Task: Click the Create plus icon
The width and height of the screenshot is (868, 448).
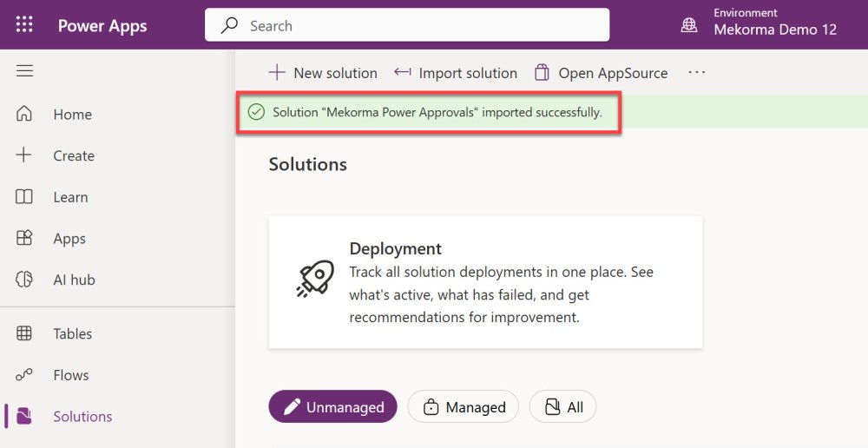Action: pos(24,155)
